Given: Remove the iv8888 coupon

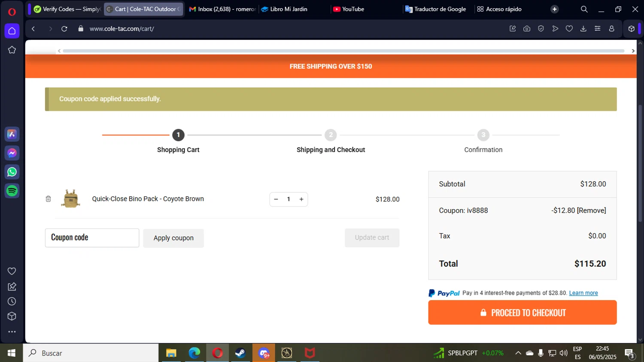Looking at the screenshot, I should (x=592, y=210).
